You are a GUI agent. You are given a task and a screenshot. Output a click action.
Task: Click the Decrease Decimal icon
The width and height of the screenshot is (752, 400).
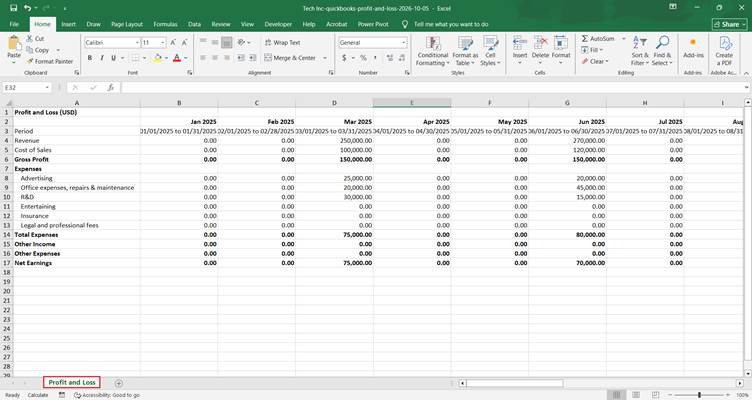(x=401, y=58)
